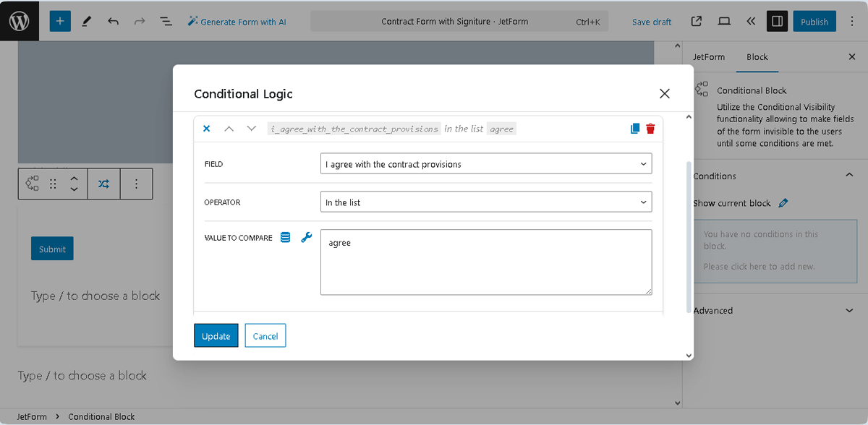Viewport: 868px width, 425px height.
Task: Delete the condition with the red trash icon
Action: [650, 128]
